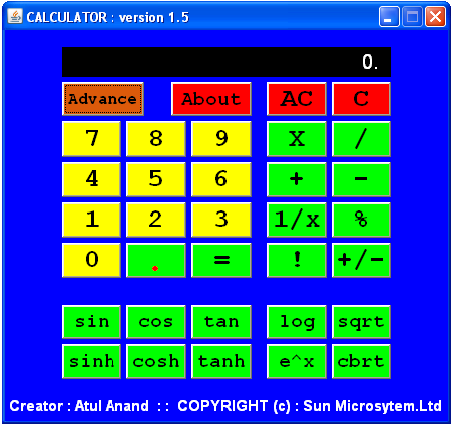
Task: Click the percent % button
Action: tap(361, 220)
